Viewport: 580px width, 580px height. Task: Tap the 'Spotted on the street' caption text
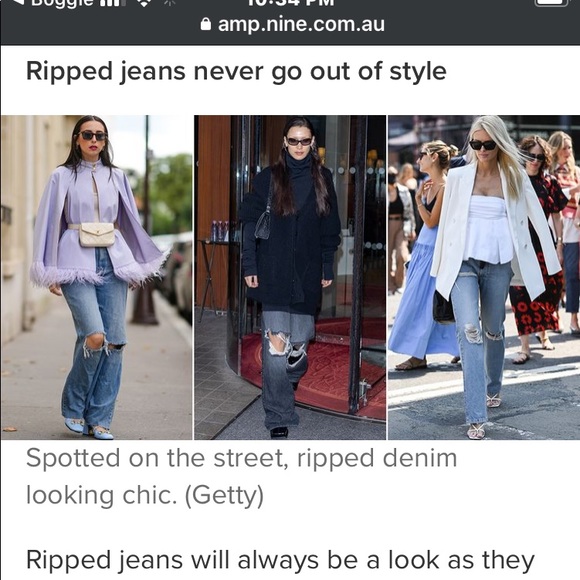coord(242,458)
